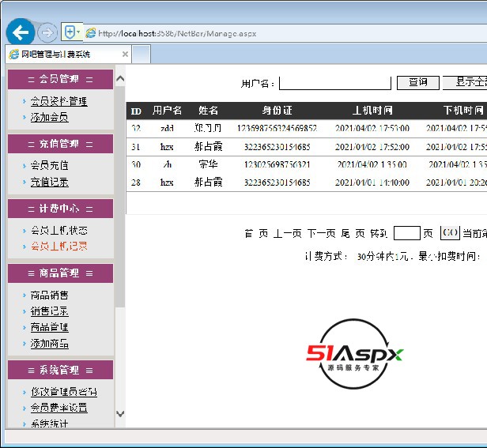The image size is (487, 448).
Task: Click the 51Aspx logo image
Action: (355, 354)
